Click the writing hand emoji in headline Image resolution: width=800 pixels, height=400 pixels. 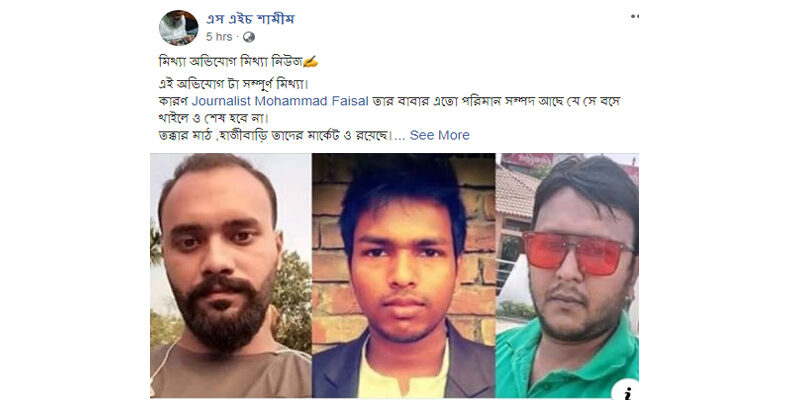point(311,62)
